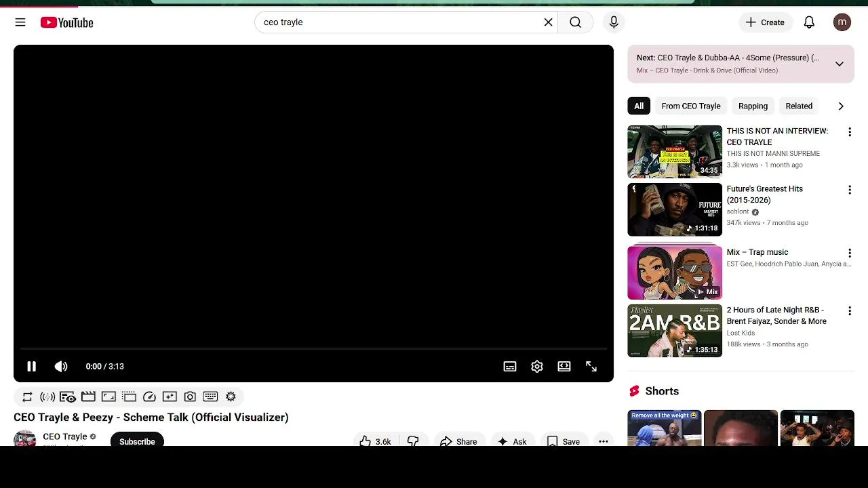The image size is (868, 488).
Task: Open the schlont channel name
Action: 737,211
